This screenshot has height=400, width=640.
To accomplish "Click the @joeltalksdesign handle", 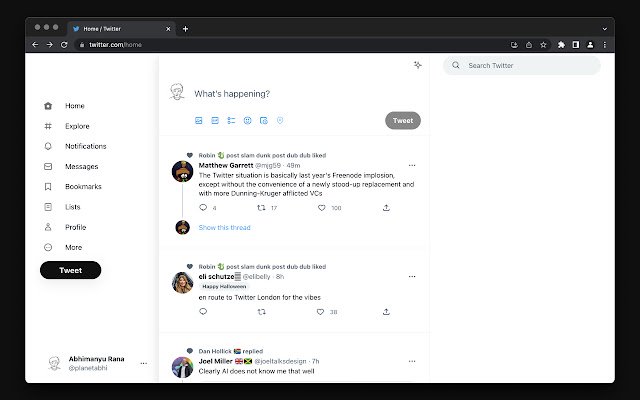I will tap(280, 361).
